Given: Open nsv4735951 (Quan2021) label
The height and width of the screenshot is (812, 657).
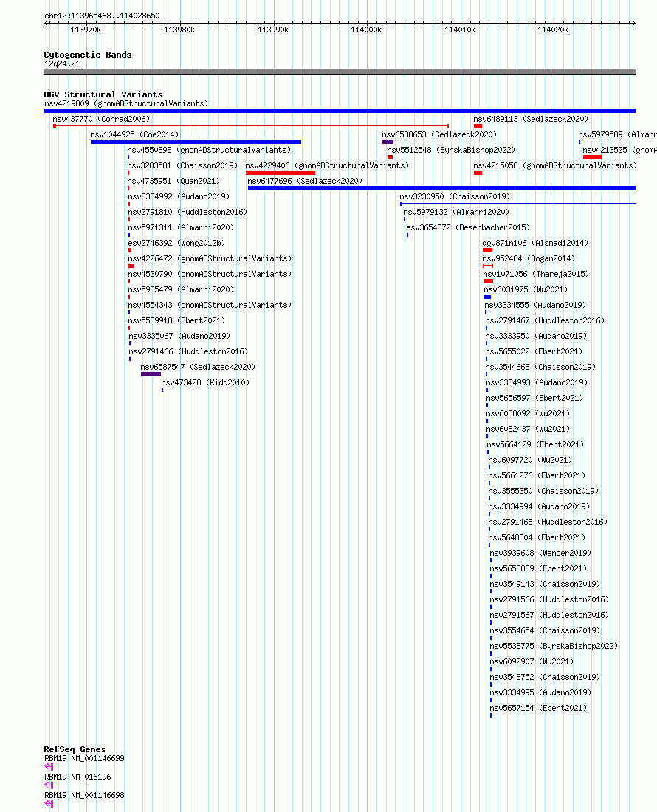Looking at the screenshot, I should pos(173,182).
